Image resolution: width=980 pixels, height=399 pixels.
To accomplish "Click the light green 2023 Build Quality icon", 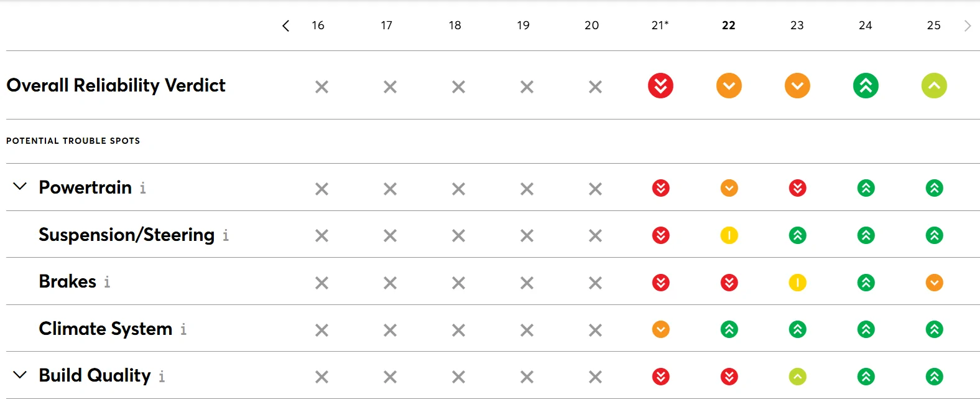I will 797,377.
